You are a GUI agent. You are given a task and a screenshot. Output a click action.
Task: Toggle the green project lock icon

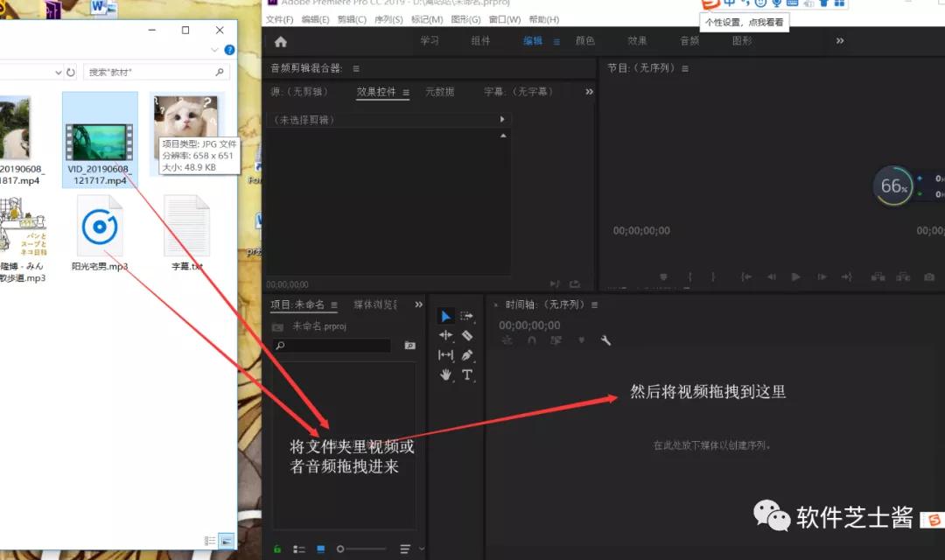point(276,549)
